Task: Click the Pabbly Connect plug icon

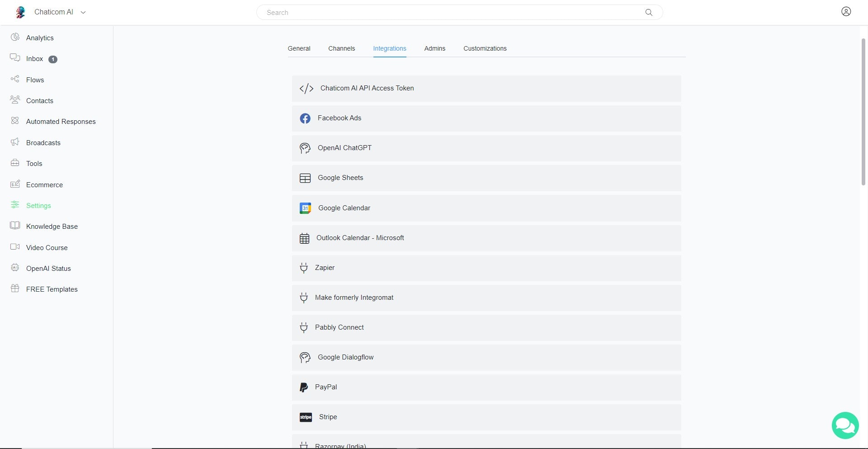Action: pos(304,328)
